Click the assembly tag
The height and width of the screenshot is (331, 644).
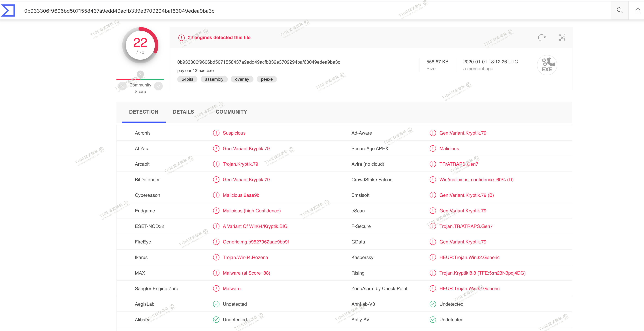[x=214, y=79]
